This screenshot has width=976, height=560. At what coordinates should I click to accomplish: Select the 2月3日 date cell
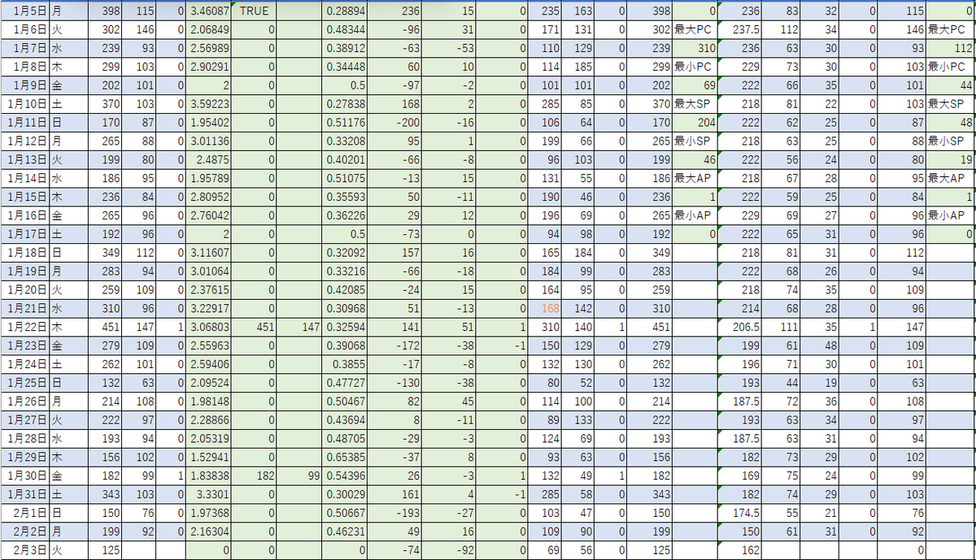point(24,551)
